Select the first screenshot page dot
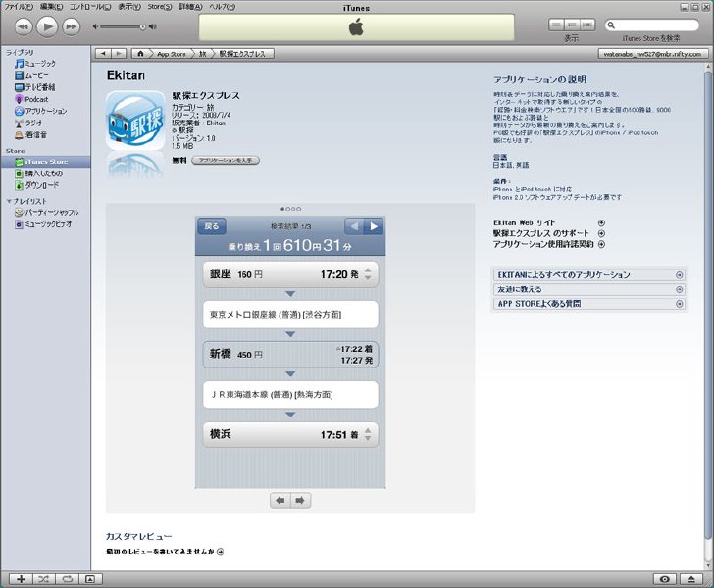Viewport: 714px width, 588px height. click(x=282, y=209)
